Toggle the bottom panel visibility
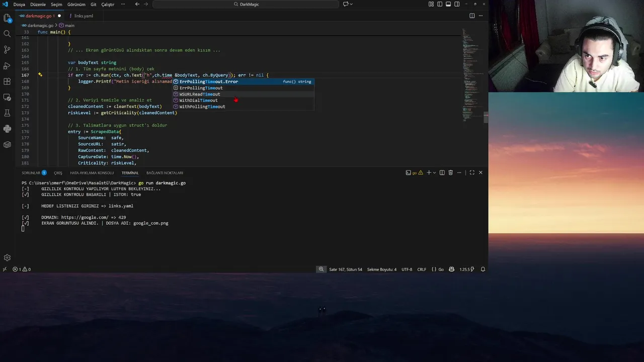The image size is (644, 362). (x=448, y=4)
